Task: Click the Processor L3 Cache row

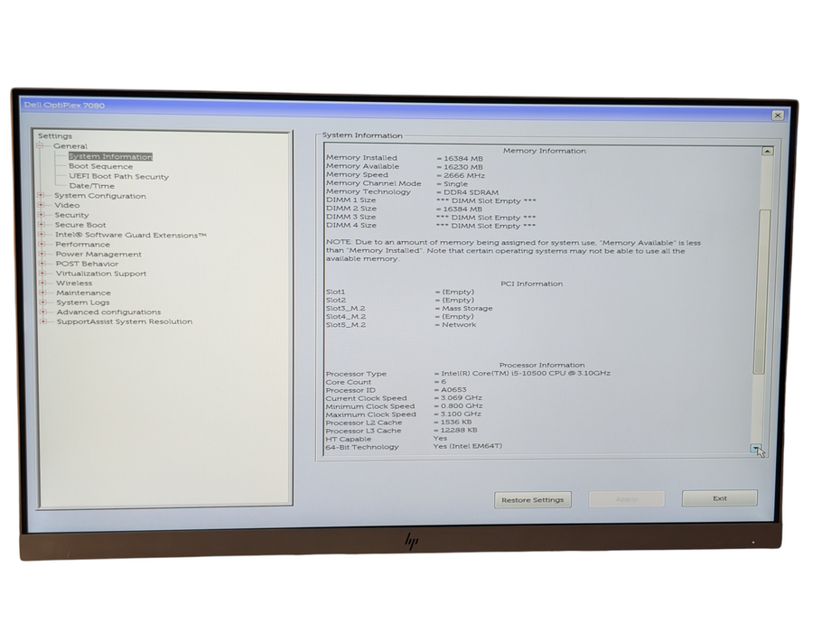Action: coord(401,430)
